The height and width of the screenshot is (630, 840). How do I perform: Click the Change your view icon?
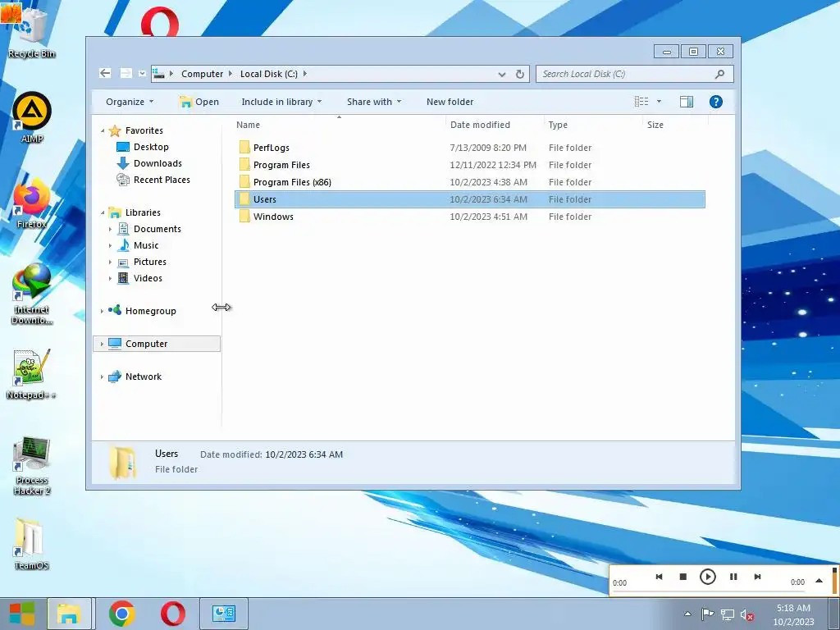(x=641, y=101)
